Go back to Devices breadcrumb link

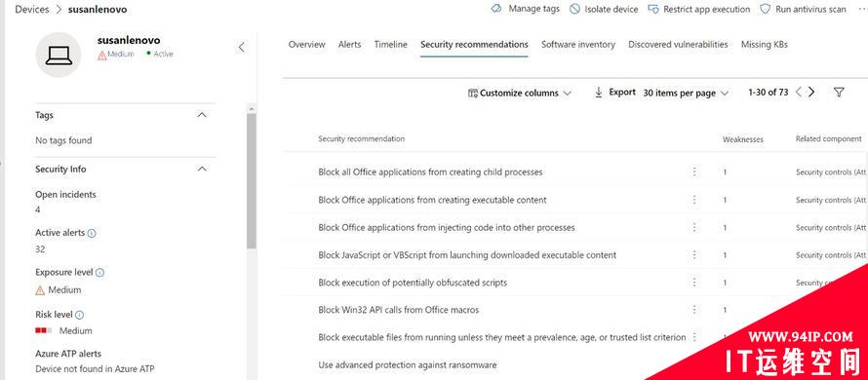coord(31,10)
